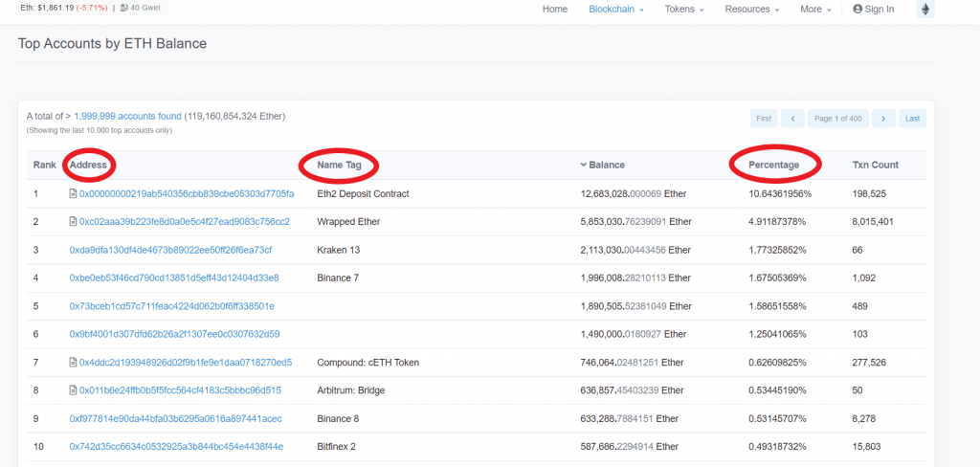
Task: Expand the Blockchain dropdown menu
Action: pos(615,10)
